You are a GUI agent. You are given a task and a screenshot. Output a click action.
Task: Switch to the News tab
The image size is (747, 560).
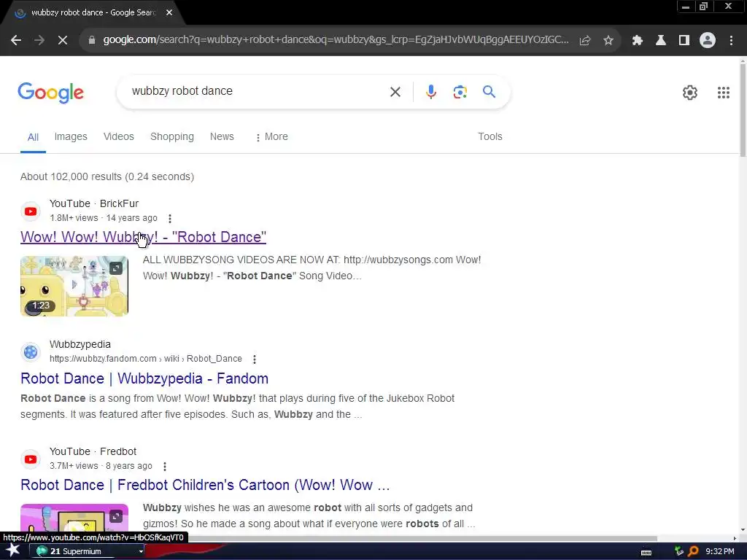(222, 136)
